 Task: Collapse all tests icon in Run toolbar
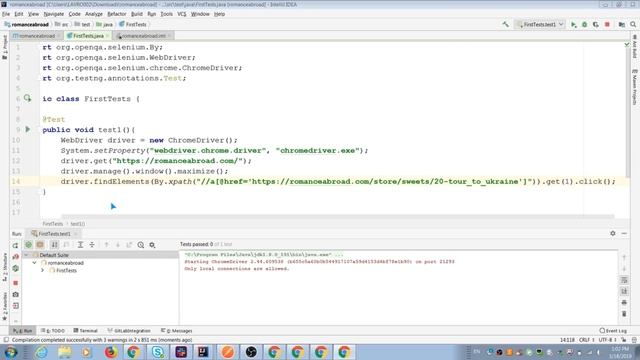pos(92,245)
